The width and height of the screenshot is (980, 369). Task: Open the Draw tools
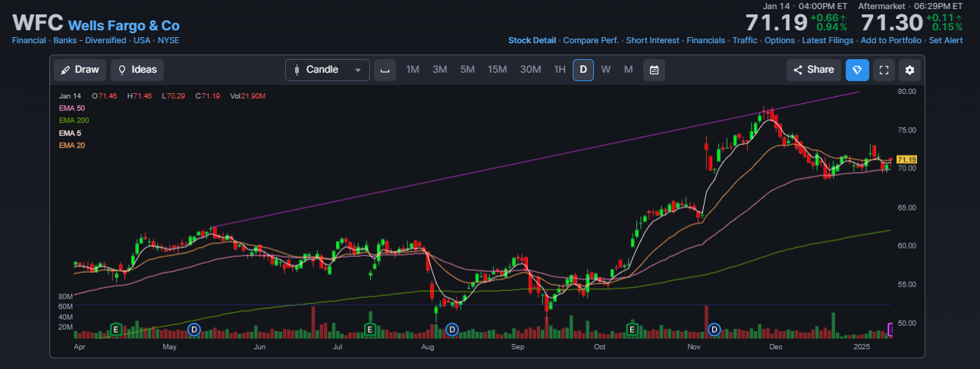coord(80,70)
